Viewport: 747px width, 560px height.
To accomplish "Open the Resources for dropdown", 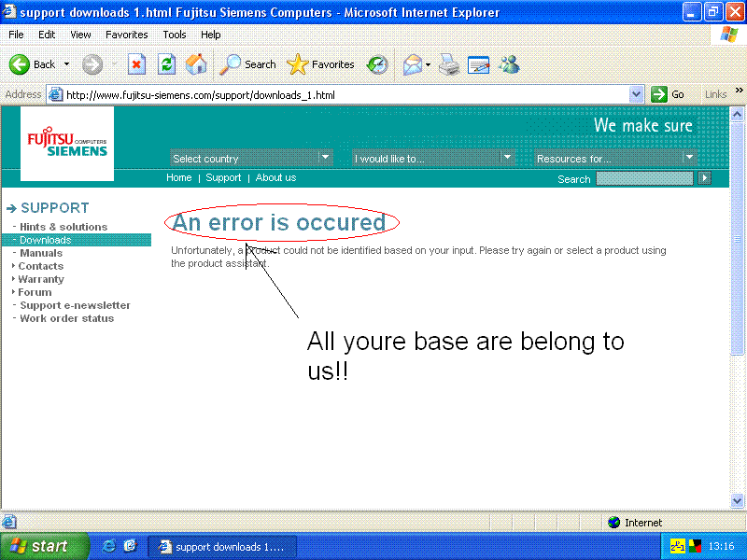I will [615, 158].
